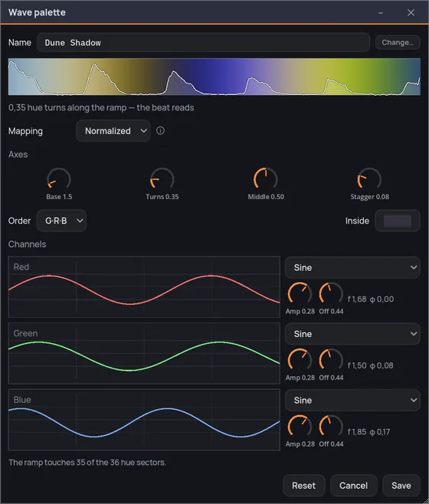The height and width of the screenshot is (504, 429).
Task: Click the Name field containing Dune Shadow
Action: [204, 42]
